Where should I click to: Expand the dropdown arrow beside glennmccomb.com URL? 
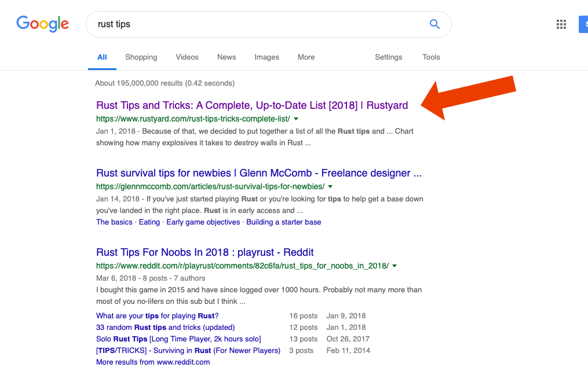[x=330, y=187]
